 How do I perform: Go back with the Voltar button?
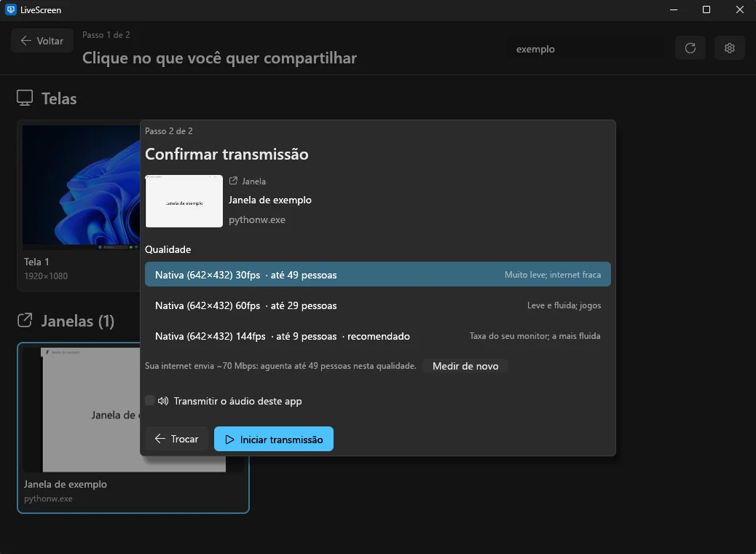42,41
